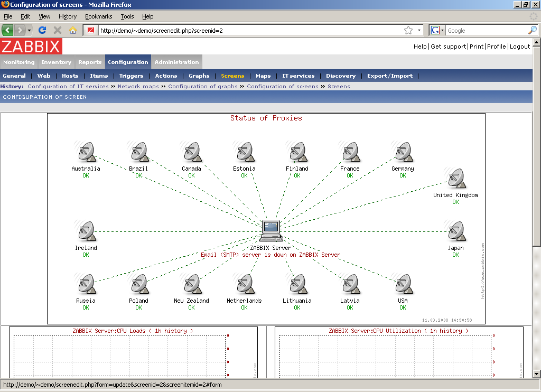This screenshot has width=541, height=392.
Task: Select the Brazil proxy dish icon
Action: point(139,152)
